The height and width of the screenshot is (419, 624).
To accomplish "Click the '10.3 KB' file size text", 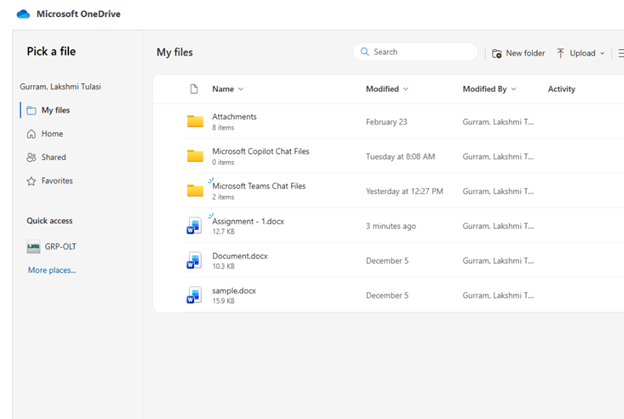I will [x=223, y=266].
